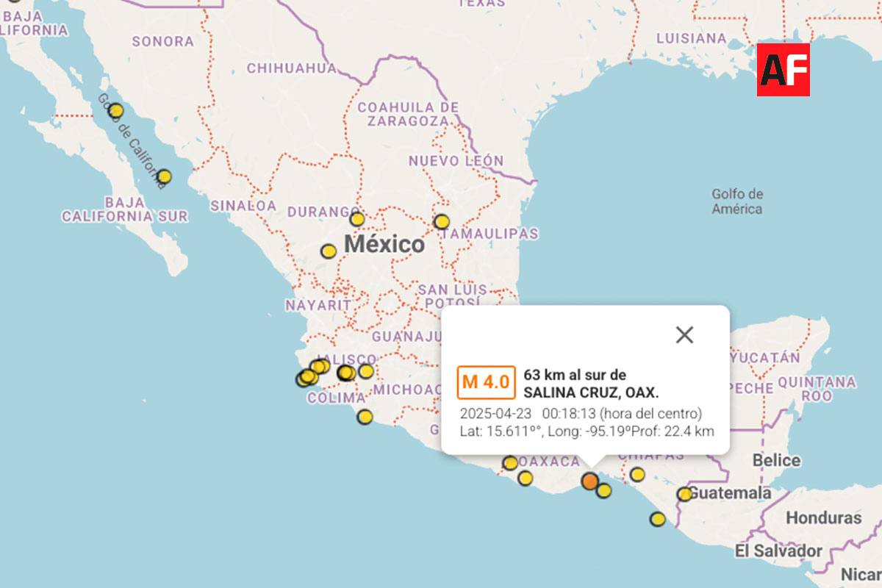Select the NAYARIT state label
The height and width of the screenshot is (588, 882).
(318, 304)
